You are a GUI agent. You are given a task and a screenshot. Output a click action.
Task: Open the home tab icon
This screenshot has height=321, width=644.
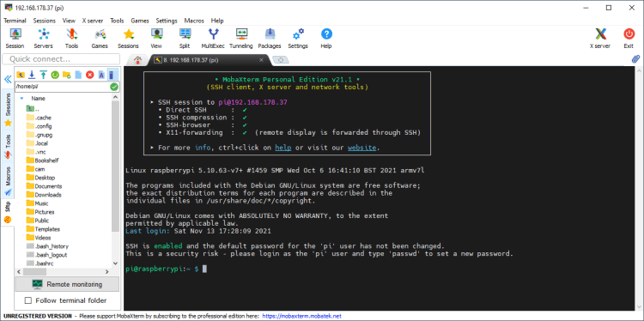tap(137, 60)
